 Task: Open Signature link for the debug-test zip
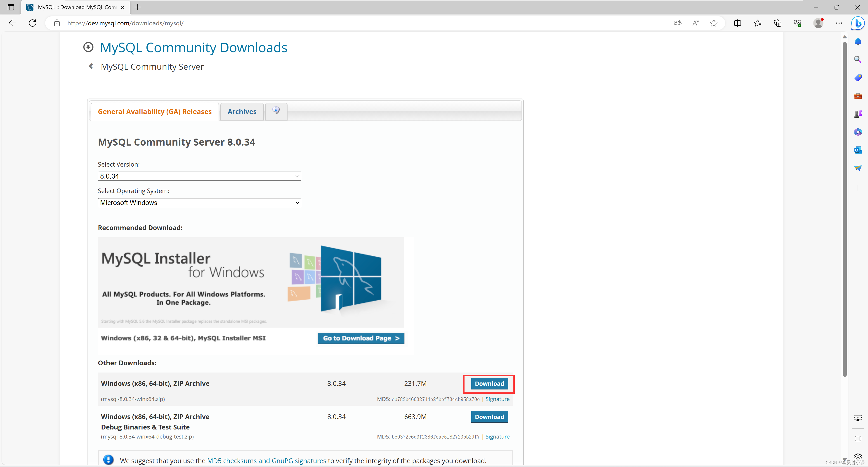497,436
